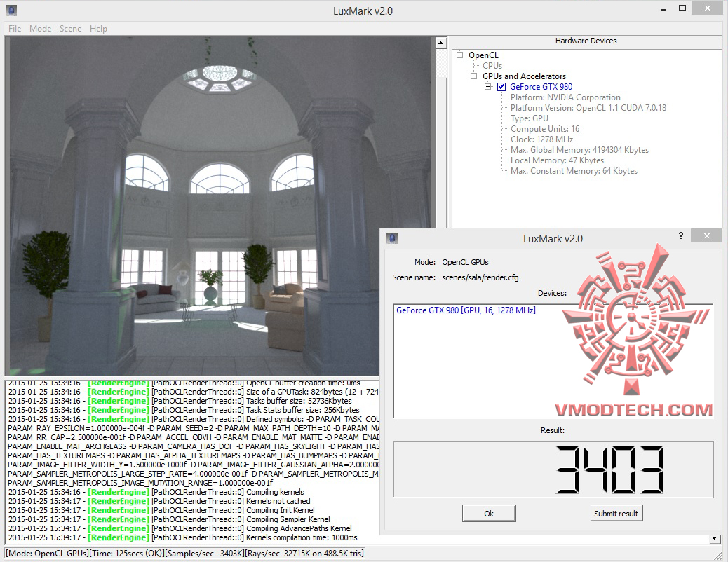Image resolution: width=728 pixels, height=562 pixels.
Task: Click the question mark help button in result dialog
Action: (680, 235)
